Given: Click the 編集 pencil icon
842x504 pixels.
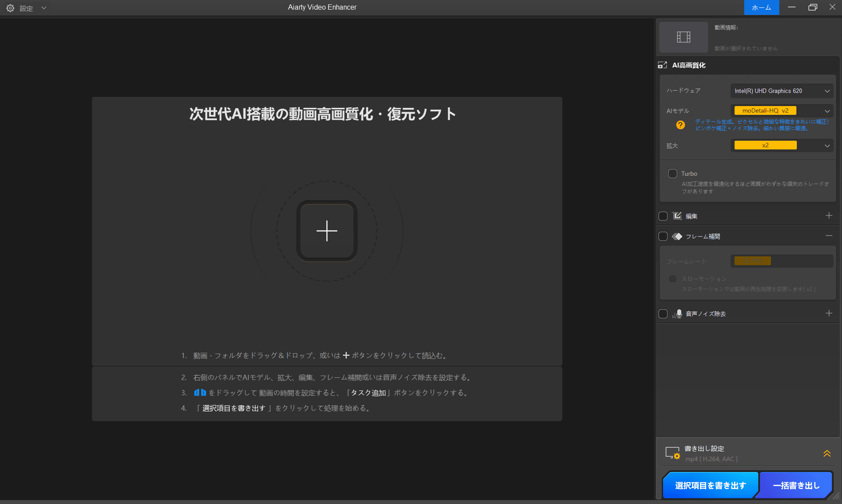Looking at the screenshot, I should click(677, 216).
